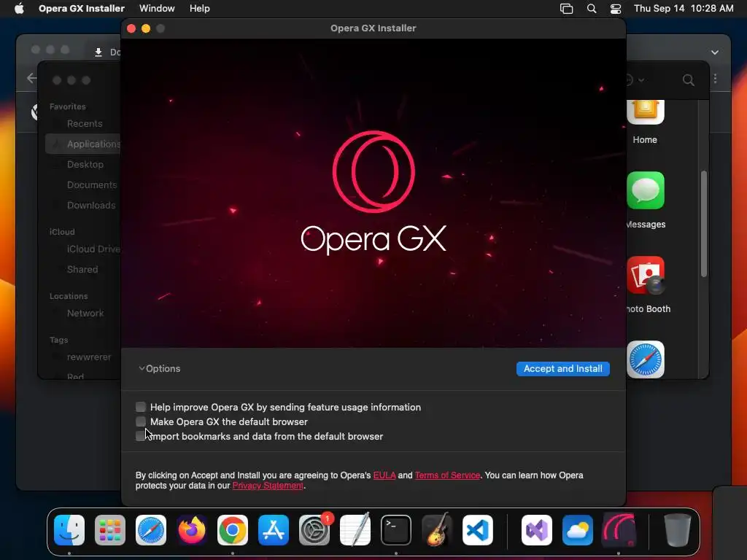Check Make Opera GX the default browser

tap(141, 421)
